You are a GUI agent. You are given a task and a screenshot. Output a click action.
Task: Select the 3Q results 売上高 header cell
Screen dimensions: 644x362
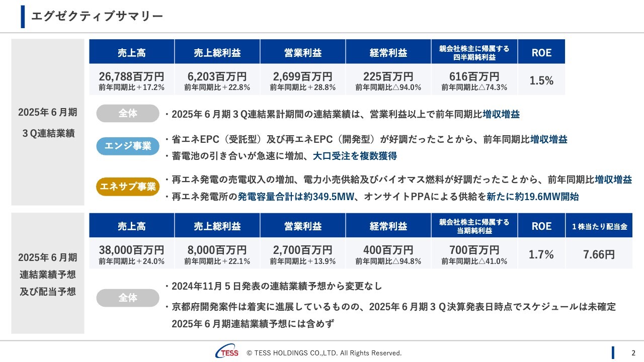click(132, 52)
